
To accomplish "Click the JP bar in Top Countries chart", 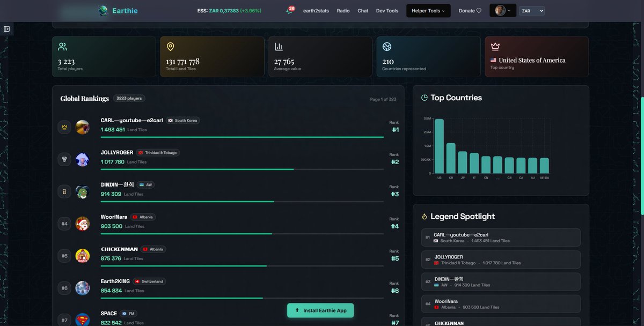I will (463, 162).
